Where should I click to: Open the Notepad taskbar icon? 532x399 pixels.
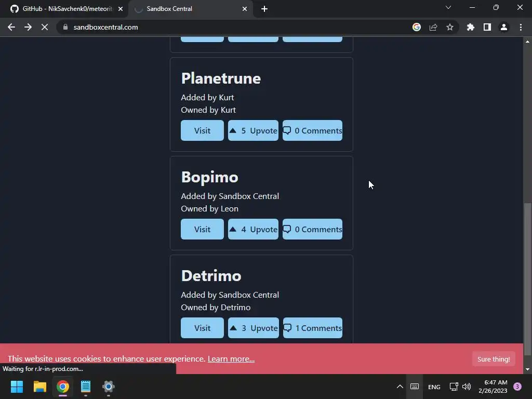[x=86, y=387]
